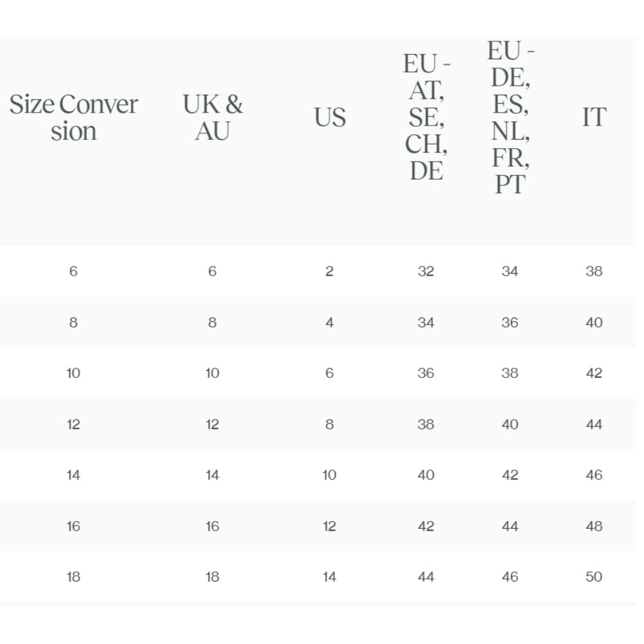Select IT size 38 cell
The height and width of the screenshot is (644, 644).
point(594,272)
